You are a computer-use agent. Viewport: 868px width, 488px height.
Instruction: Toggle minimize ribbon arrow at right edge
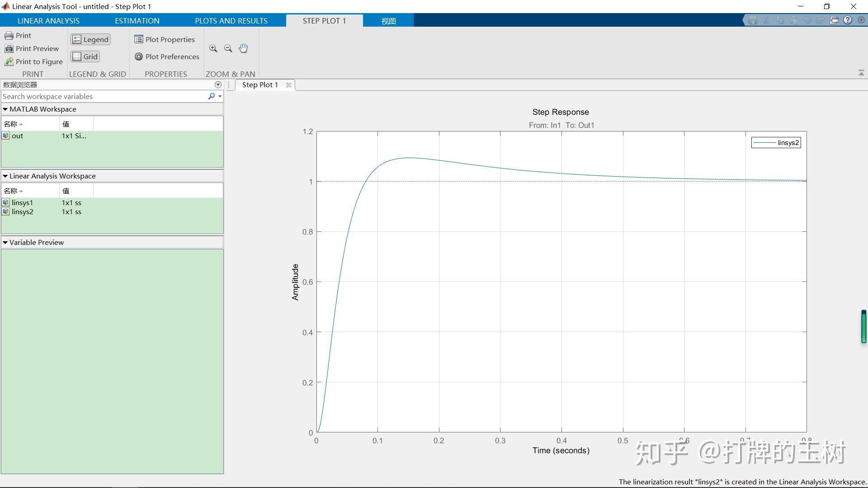click(861, 72)
